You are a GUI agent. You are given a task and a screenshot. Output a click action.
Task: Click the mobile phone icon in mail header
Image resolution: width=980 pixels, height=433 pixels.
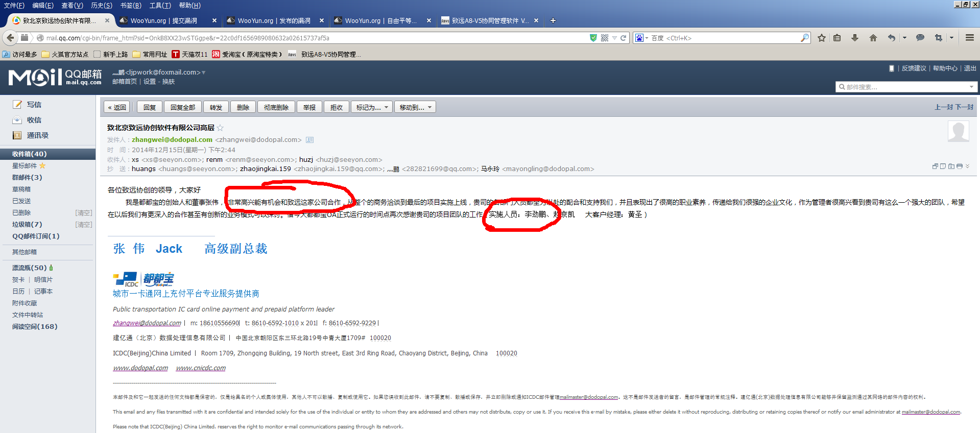click(x=892, y=68)
